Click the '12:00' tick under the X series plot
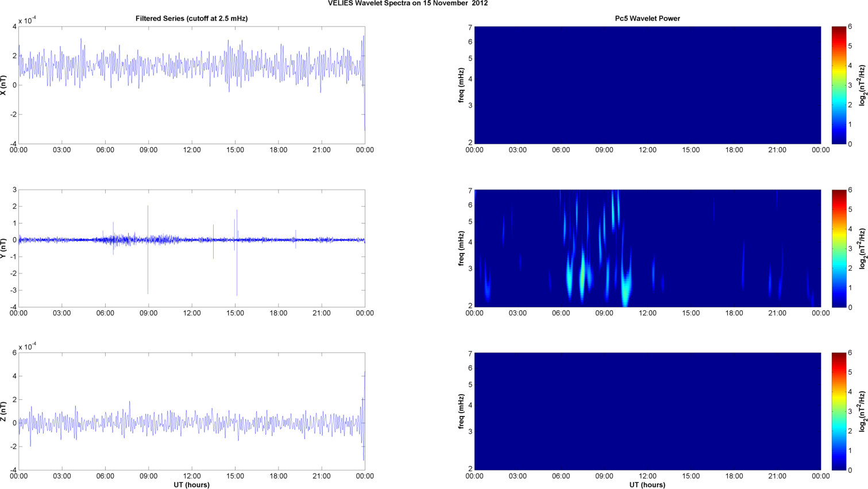 (x=192, y=150)
